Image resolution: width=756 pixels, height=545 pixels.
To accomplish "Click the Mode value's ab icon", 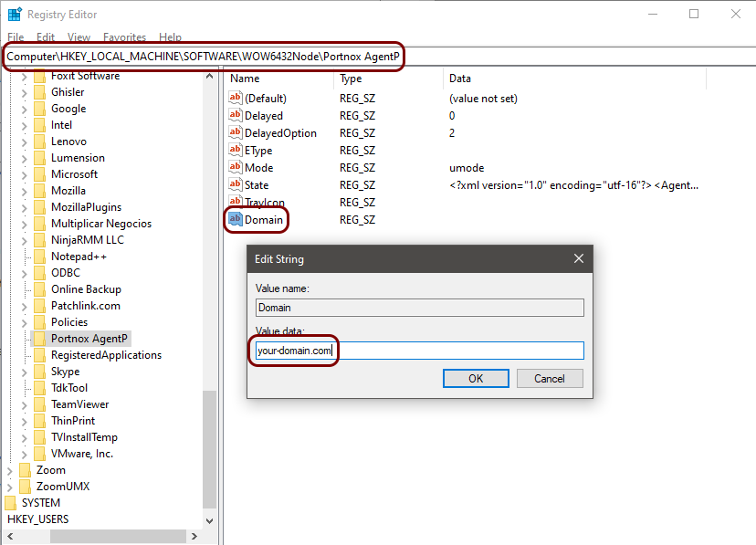I will tap(236, 168).
